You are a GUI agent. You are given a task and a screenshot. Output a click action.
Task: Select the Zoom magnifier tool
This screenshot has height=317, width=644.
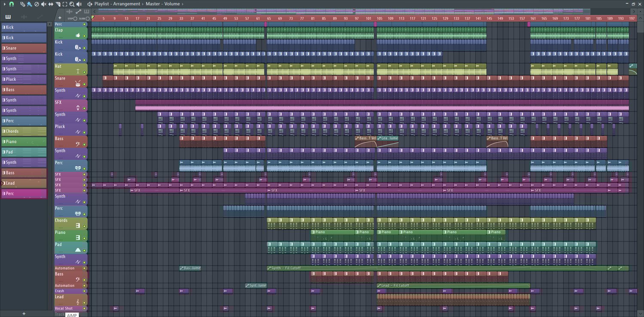click(72, 4)
